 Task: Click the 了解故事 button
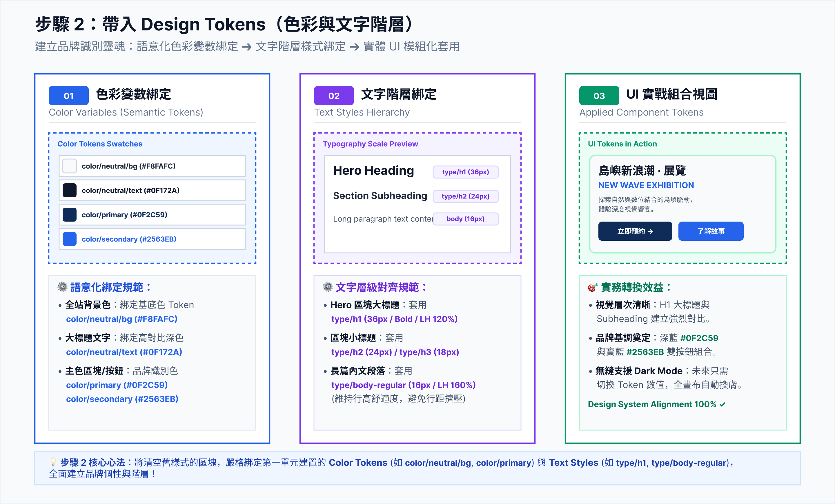711,231
